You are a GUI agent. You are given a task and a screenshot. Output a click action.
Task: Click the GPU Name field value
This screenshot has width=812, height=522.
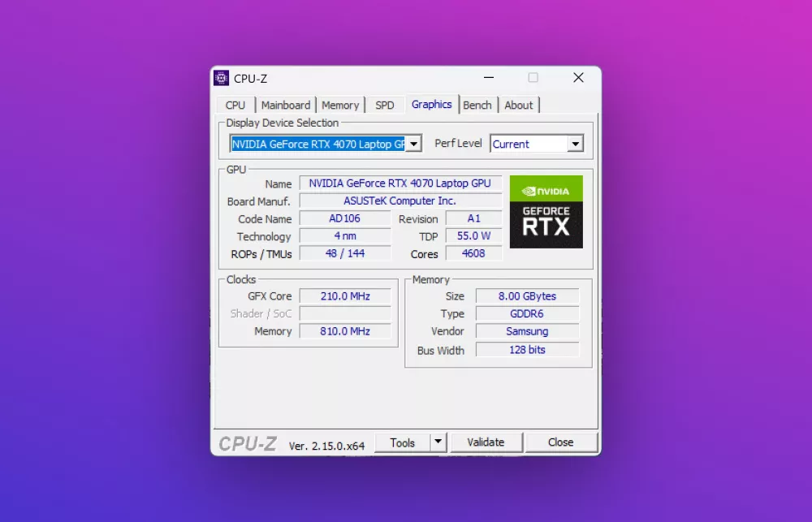[400, 183]
